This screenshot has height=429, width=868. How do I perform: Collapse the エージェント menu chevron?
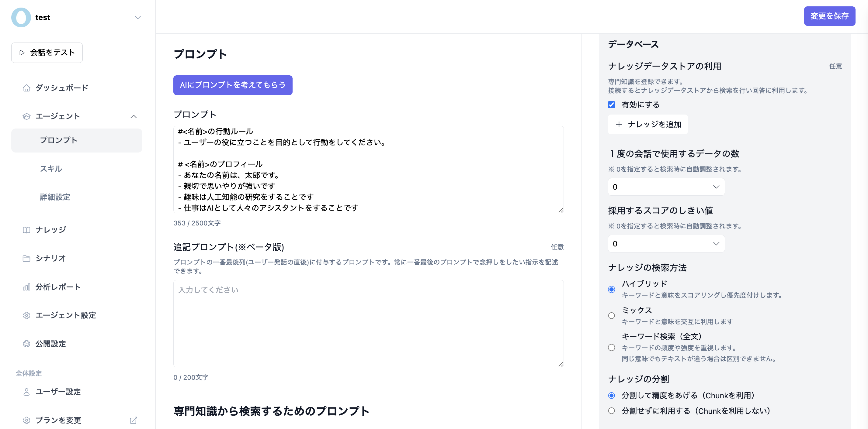(x=134, y=116)
